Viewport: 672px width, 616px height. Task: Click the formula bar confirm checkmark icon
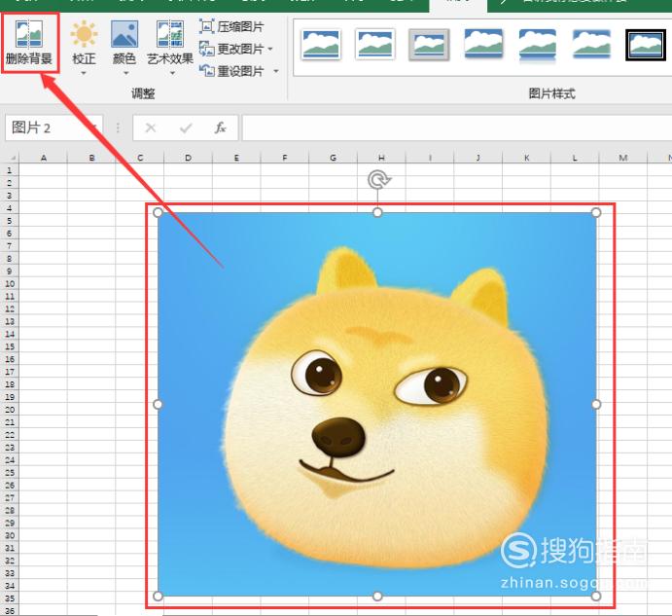pos(186,127)
